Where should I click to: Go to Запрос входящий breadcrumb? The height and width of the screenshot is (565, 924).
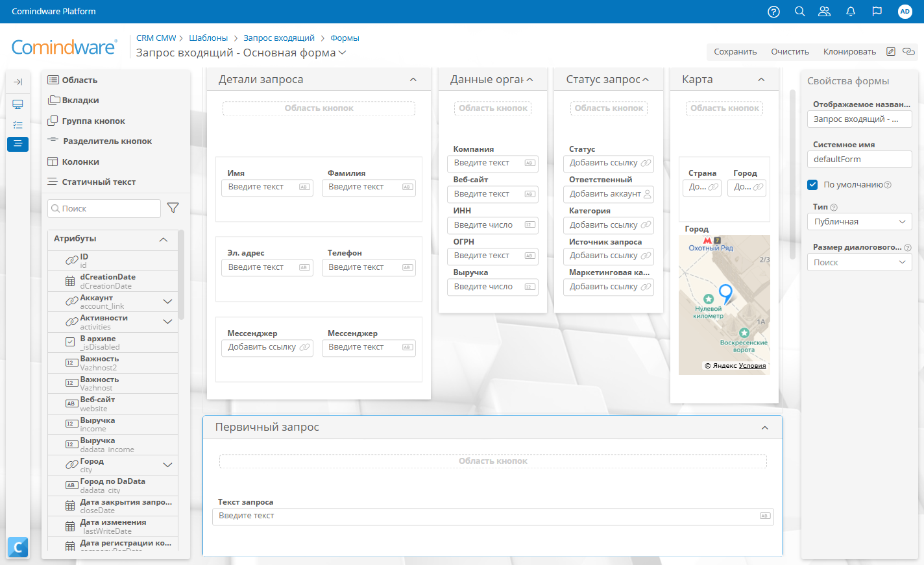279,38
